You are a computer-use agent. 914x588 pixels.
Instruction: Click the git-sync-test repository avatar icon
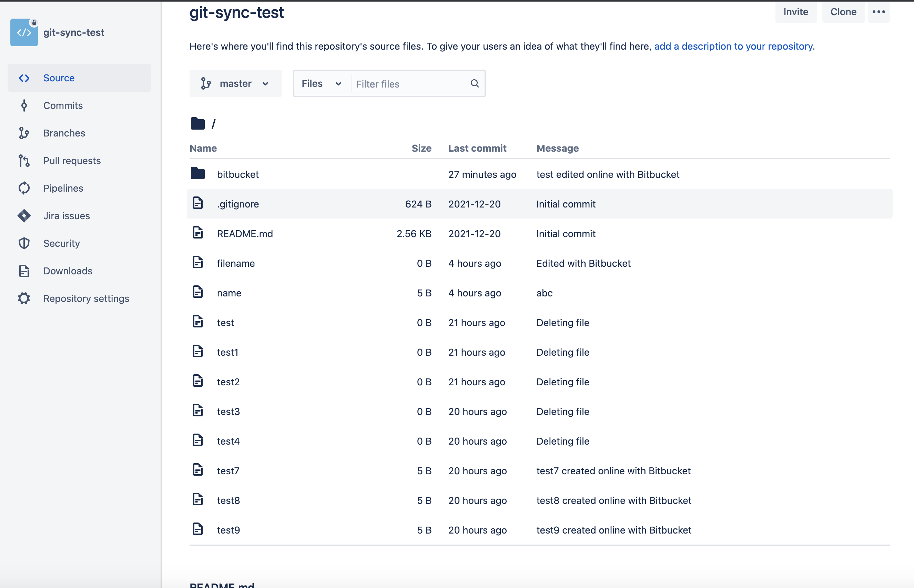click(24, 32)
